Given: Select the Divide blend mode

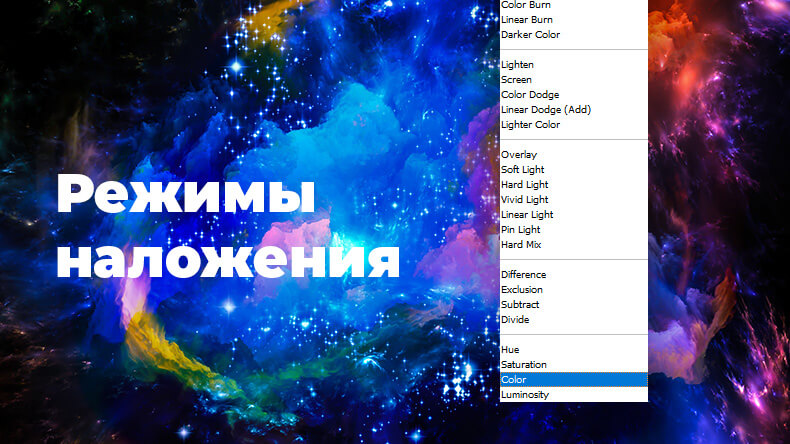Looking at the screenshot, I should (573, 320).
